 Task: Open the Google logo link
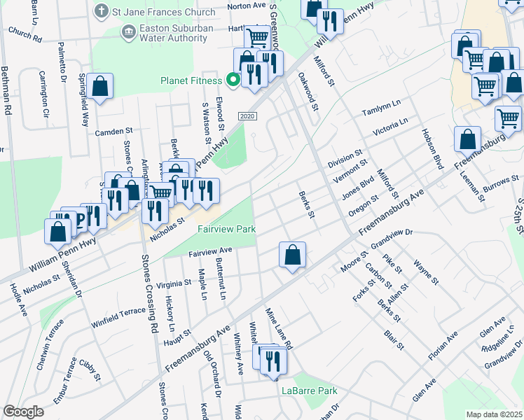23,412
